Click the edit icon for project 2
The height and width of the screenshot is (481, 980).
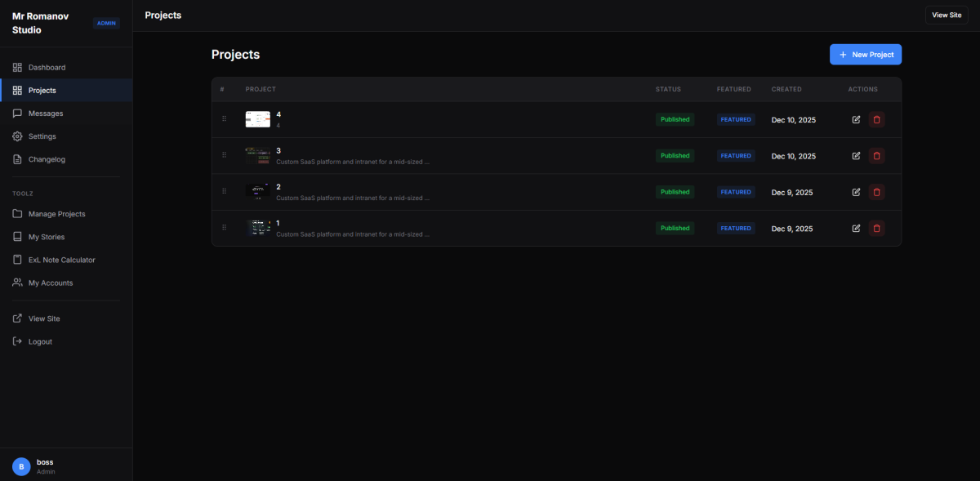click(x=856, y=192)
